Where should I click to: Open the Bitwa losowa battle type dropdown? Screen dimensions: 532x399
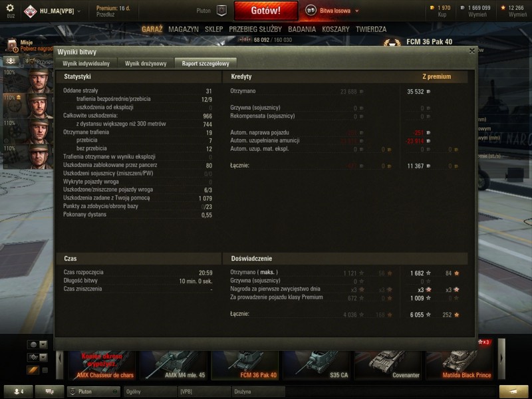click(332, 11)
